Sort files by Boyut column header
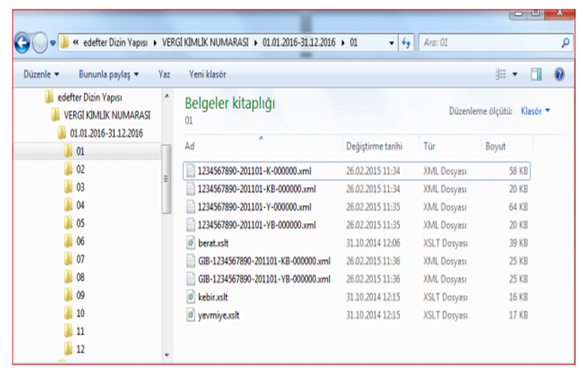Screen dimensions: 583x368 [x=495, y=146]
